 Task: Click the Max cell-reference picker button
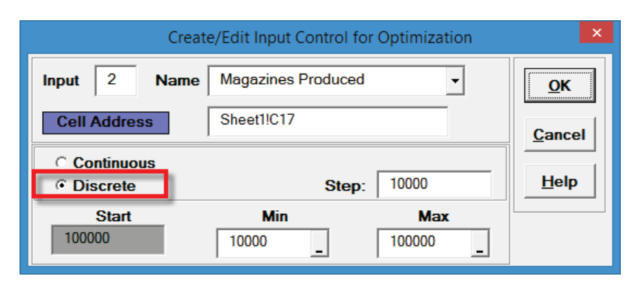click(x=479, y=243)
